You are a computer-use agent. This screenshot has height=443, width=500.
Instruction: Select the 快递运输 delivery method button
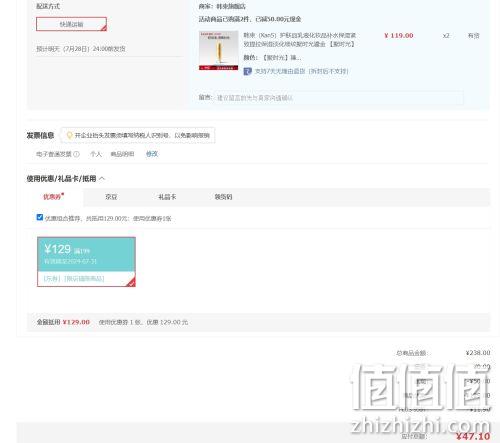pyautogui.click(x=71, y=24)
